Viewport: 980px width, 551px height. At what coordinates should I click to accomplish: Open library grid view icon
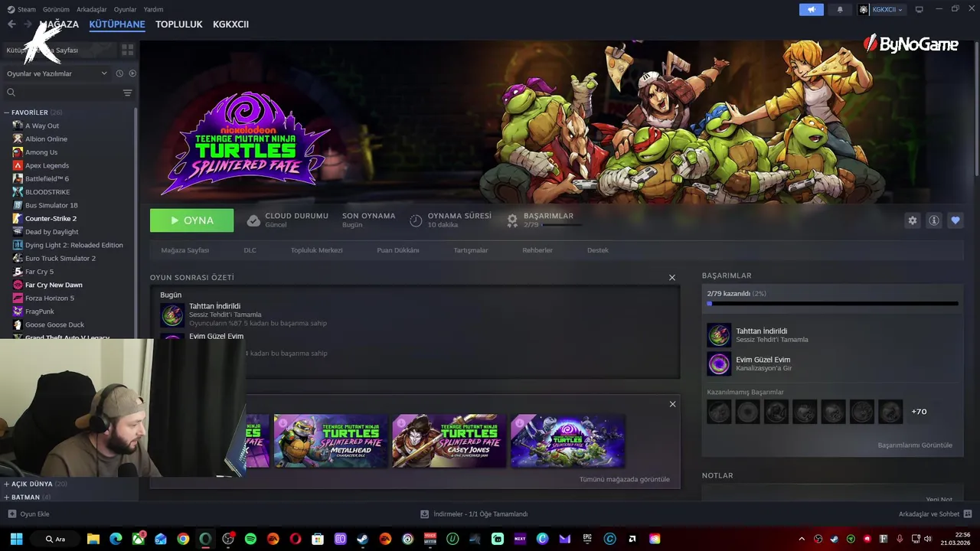[127, 50]
